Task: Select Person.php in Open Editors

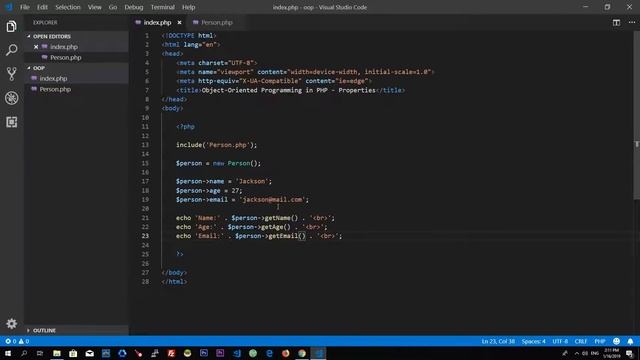Action: pos(65,58)
